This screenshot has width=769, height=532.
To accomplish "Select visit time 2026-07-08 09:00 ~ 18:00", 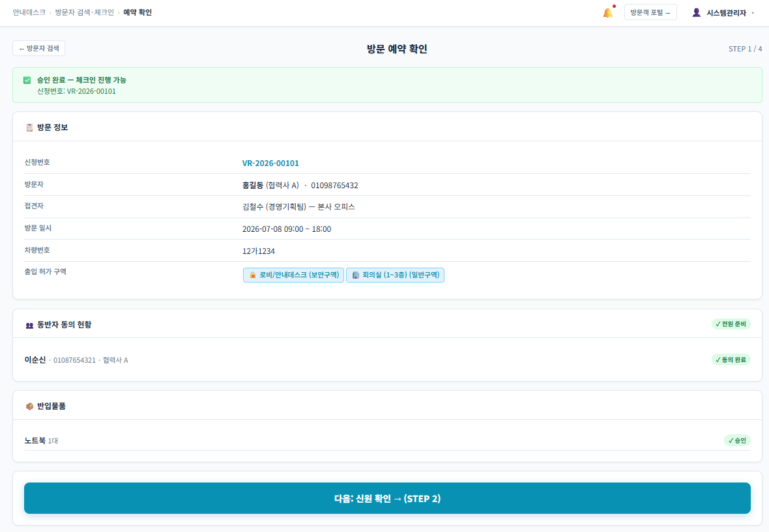I will (x=286, y=229).
